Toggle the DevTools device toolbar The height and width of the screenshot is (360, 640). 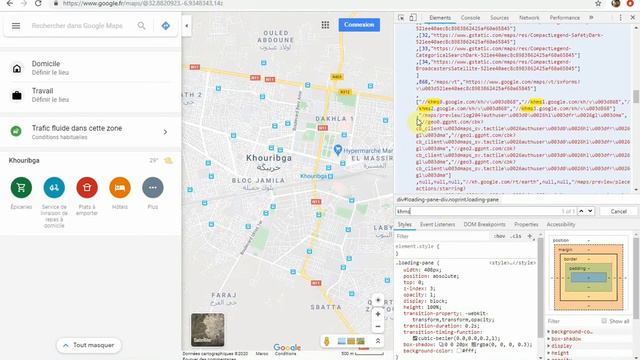413,18
